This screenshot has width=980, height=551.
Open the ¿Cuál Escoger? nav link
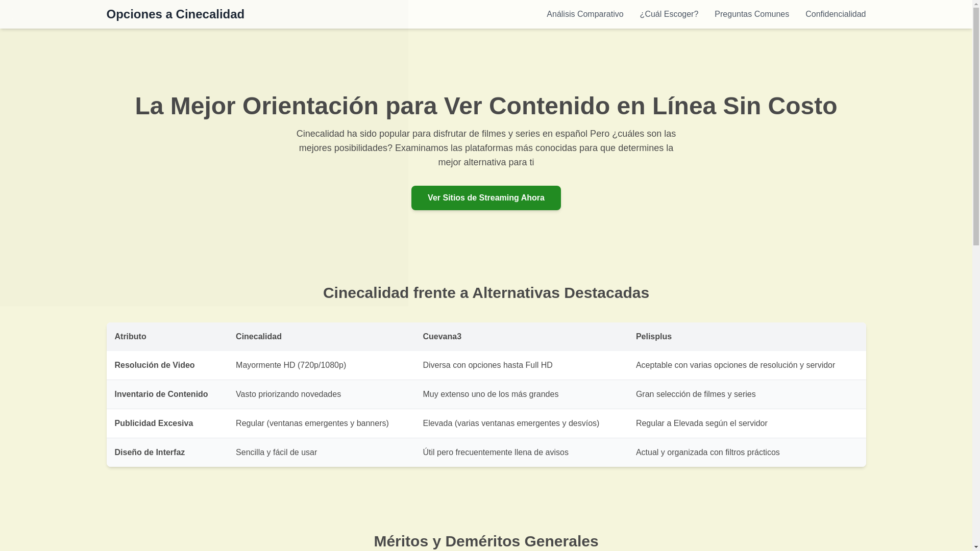(669, 14)
